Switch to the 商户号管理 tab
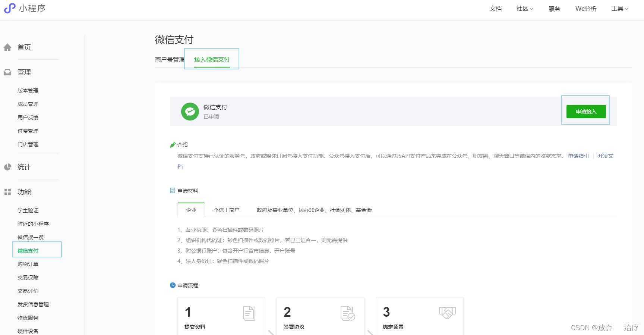The height and width of the screenshot is (335, 644). (170, 59)
